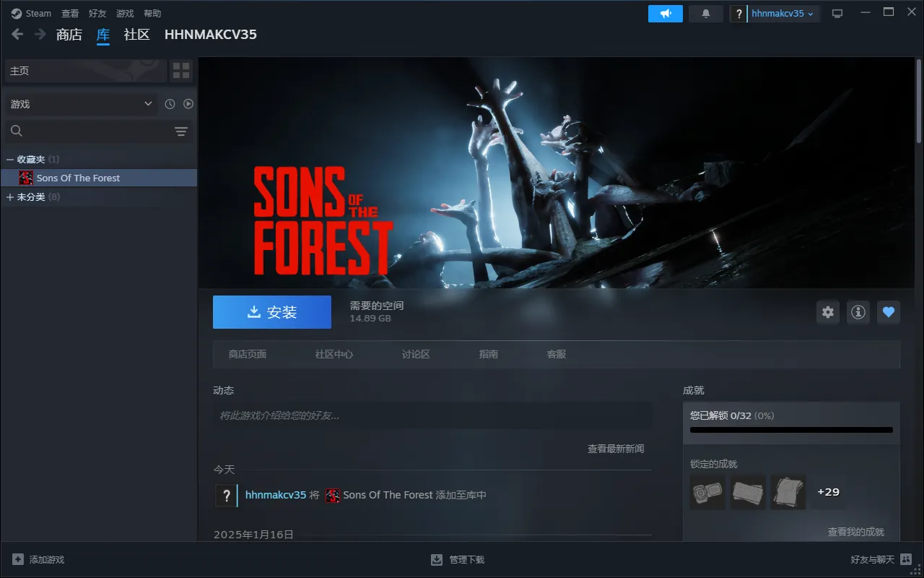Image resolution: width=924 pixels, height=578 pixels.
Task: Open the notifications bell
Action: [x=706, y=14]
